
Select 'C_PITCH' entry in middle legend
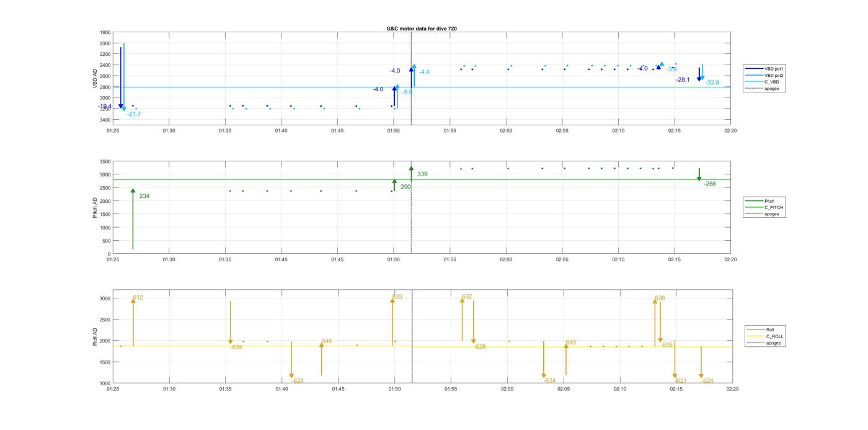pos(764,207)
